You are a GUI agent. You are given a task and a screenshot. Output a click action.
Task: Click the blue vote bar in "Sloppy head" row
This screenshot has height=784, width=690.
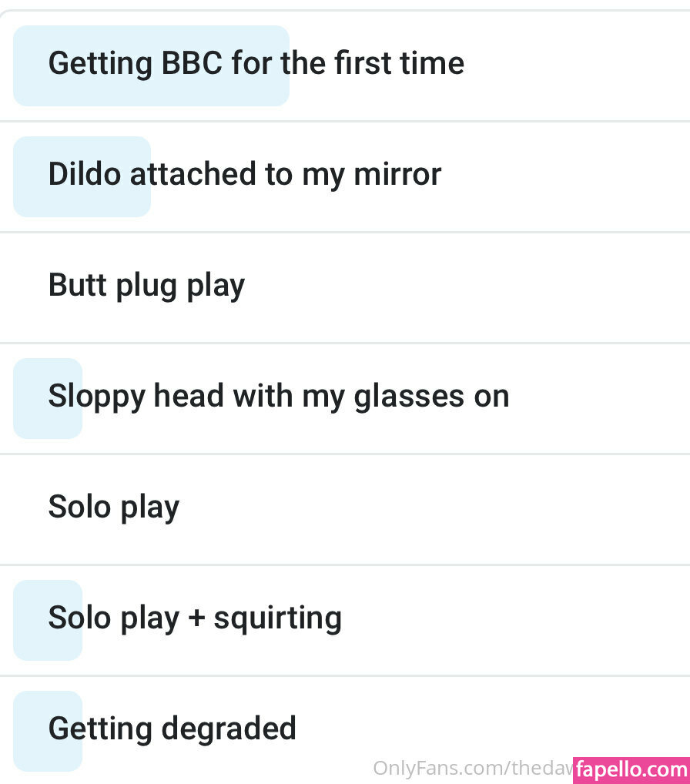click(x=48, y=398)
